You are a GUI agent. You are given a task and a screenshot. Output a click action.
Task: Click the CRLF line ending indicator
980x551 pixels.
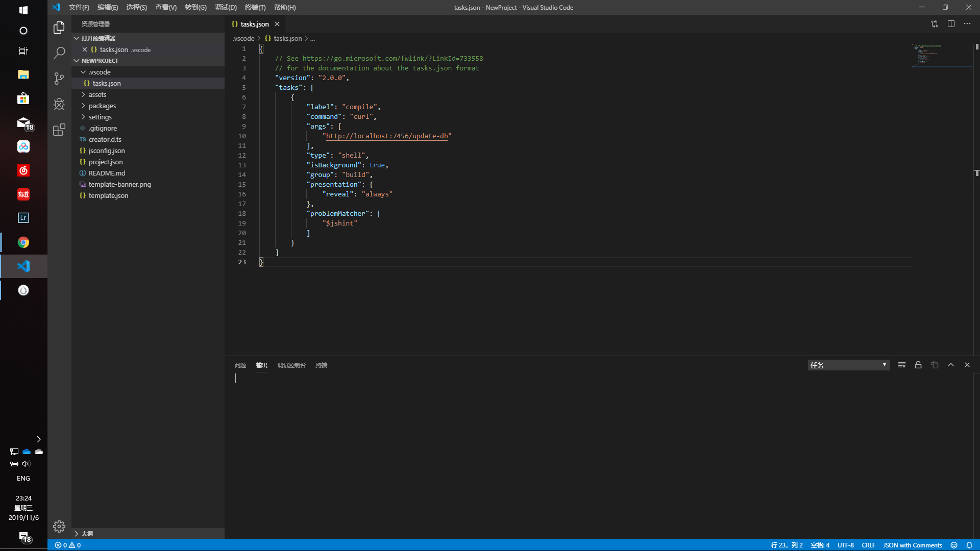868,545
